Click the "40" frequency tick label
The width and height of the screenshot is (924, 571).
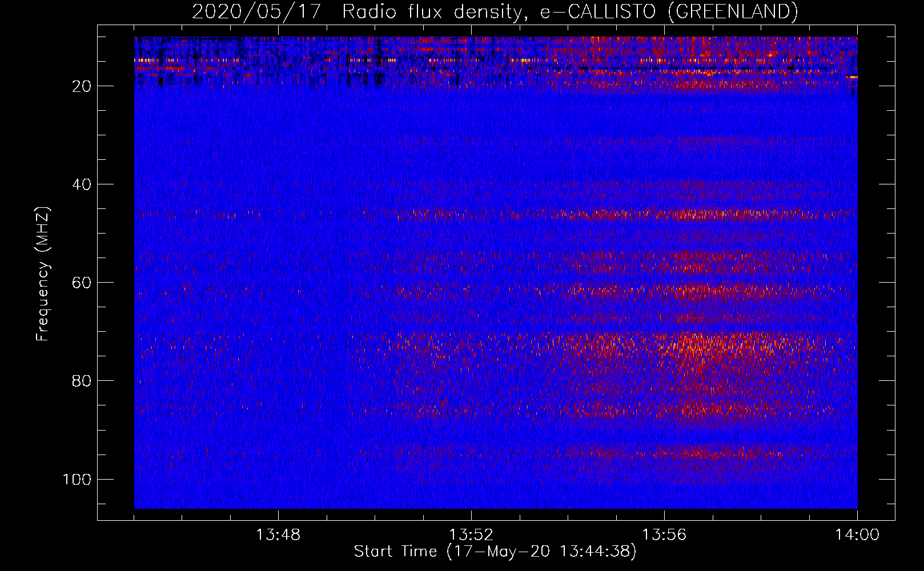[82, 184]
